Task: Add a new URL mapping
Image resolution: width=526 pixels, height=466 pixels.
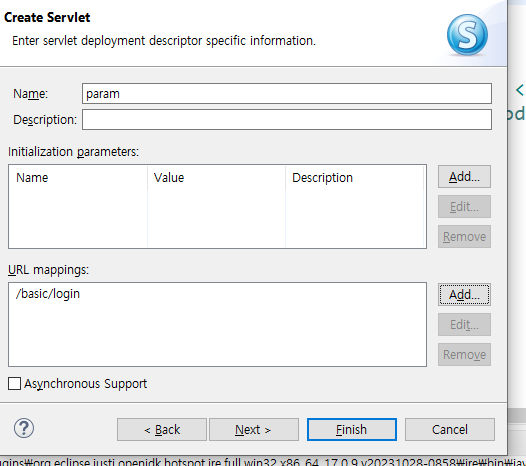Action: (464, 295)
